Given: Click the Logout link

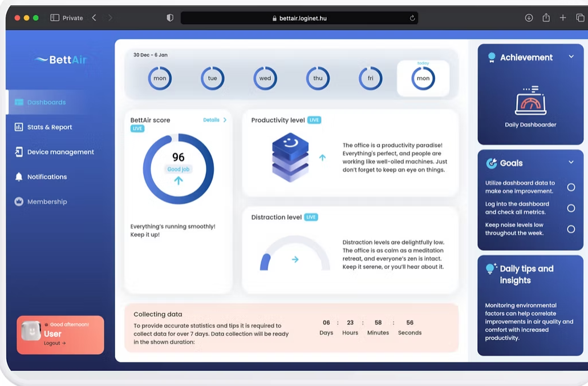Looking at the screenshot, I should (55, 343).
